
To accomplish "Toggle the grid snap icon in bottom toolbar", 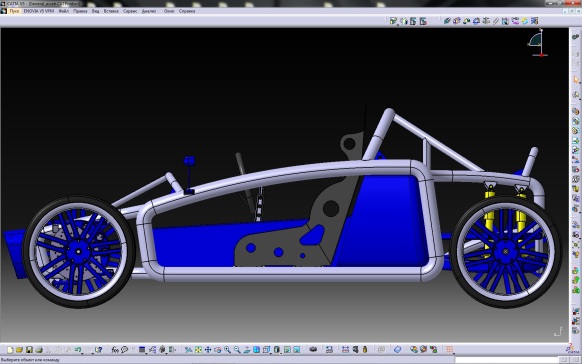I will click(449, 350).
